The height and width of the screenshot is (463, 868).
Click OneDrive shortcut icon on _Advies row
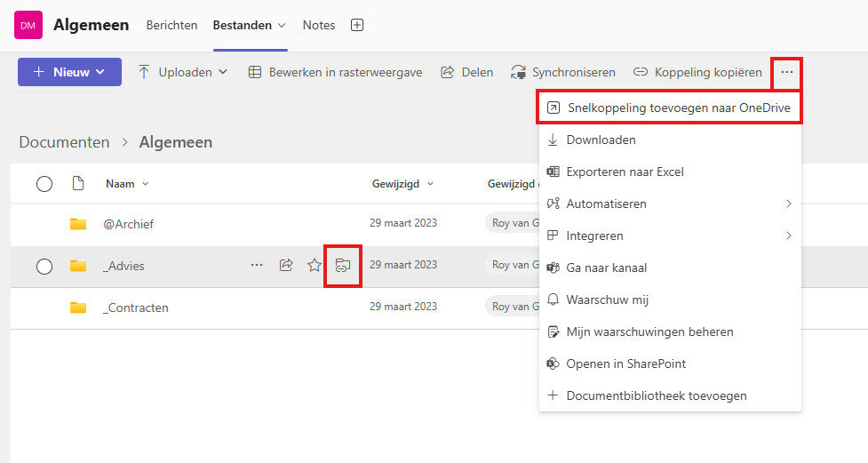342,265
